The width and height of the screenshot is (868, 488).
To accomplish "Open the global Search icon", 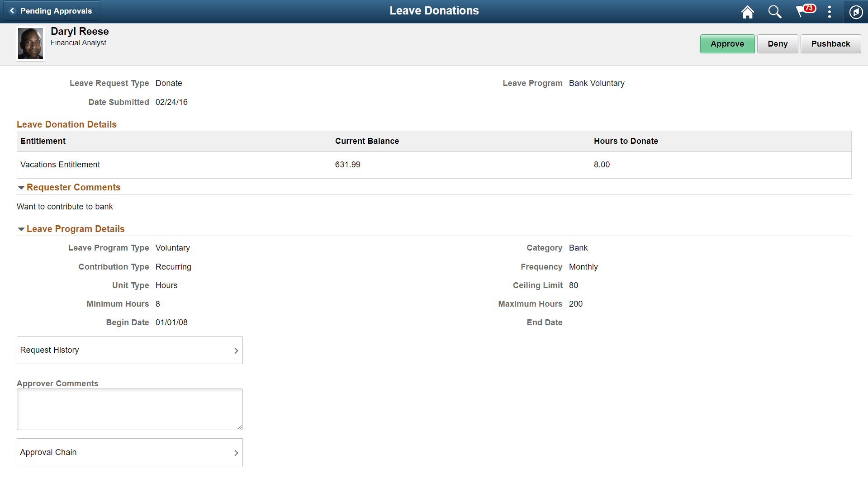I will pos(774,12).
